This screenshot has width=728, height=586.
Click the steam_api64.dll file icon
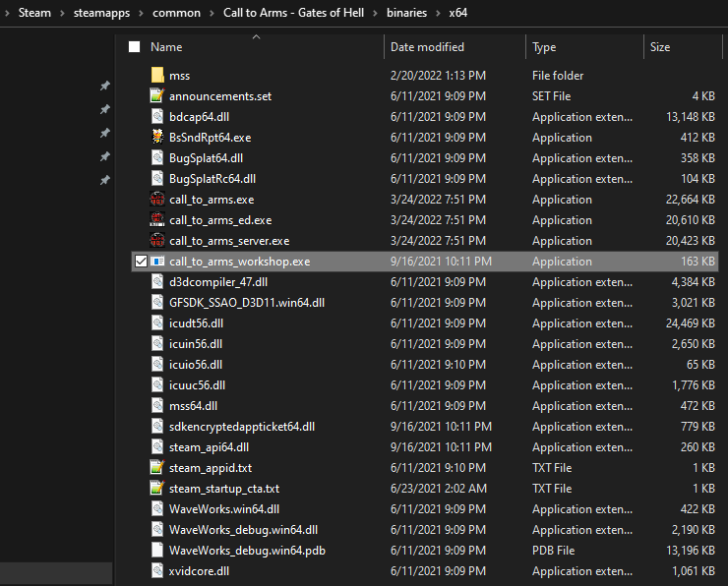pos(157,446)
